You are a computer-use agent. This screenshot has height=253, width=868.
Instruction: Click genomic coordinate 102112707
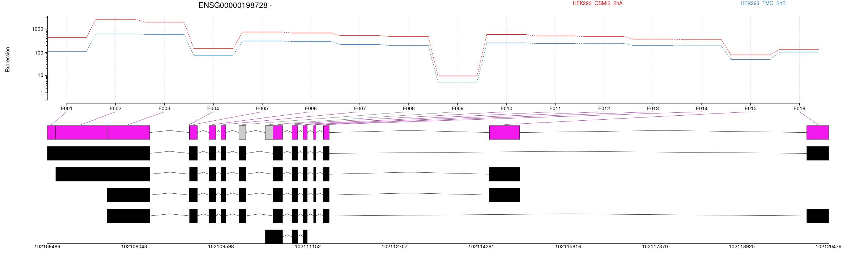[x=395, y=247]
